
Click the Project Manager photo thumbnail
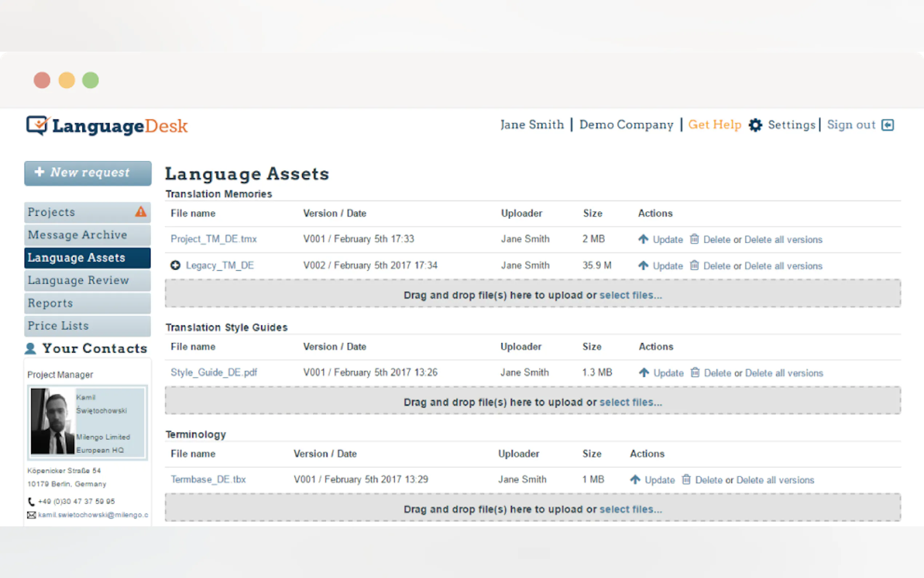53,421
